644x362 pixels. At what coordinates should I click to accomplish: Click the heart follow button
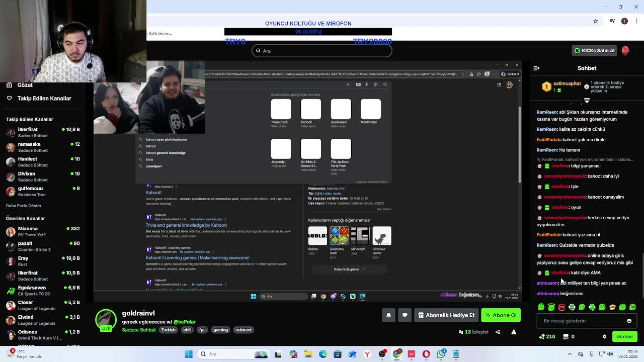click(405, 315)
